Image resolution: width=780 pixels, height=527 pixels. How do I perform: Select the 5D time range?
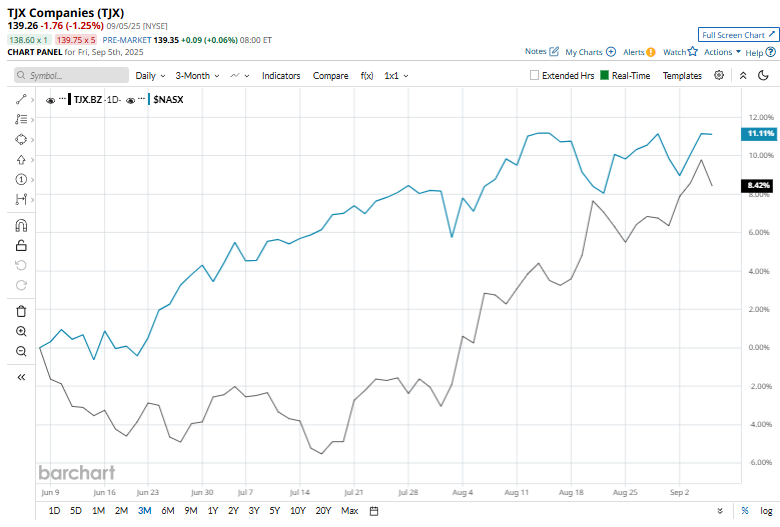click(x=76, y=511)
